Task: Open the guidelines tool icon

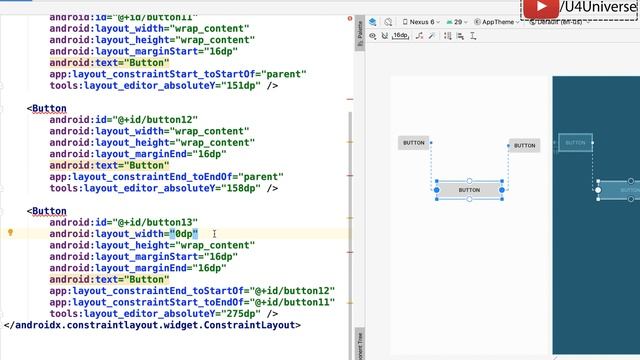Action: [473, 36]
